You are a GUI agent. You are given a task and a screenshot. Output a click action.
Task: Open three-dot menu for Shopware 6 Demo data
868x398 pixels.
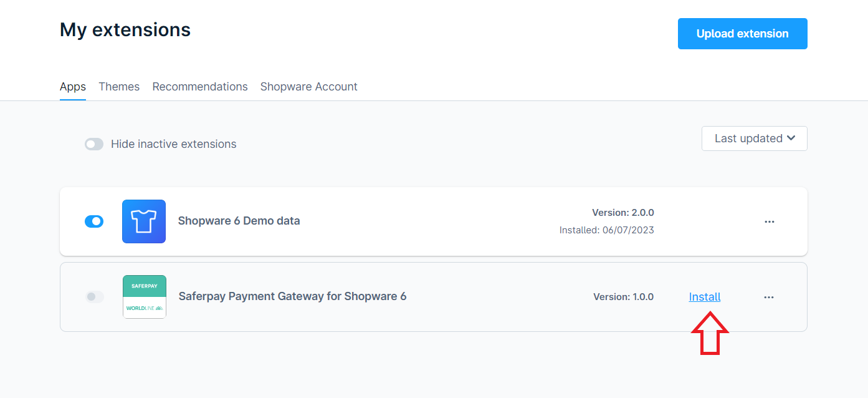click(x=769, y=221)
